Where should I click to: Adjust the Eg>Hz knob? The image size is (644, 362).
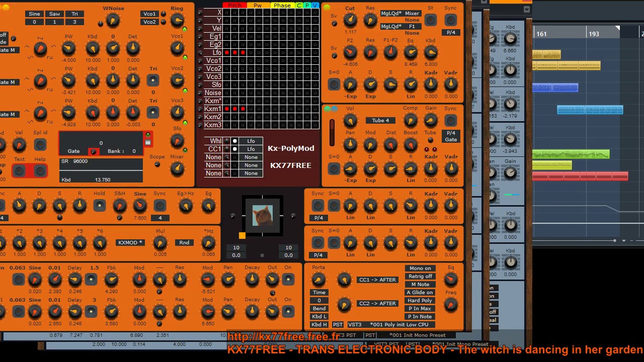(x=186, y=205)
